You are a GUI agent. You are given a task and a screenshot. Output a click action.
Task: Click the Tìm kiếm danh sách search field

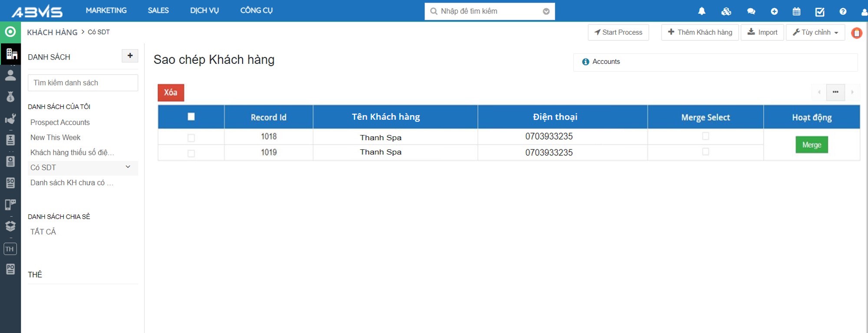click(x=83, y=83)
